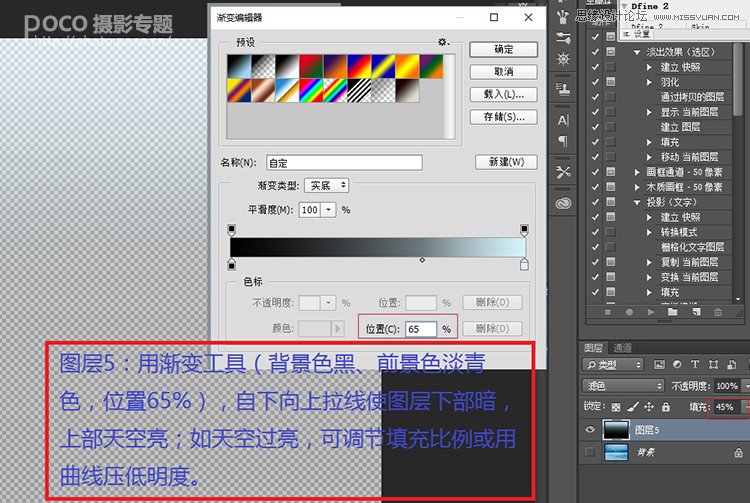Image resolution: width=750 pixels, height=503 pixels.
Task: Click the 载入(L)... button
Action: (504, 94)
